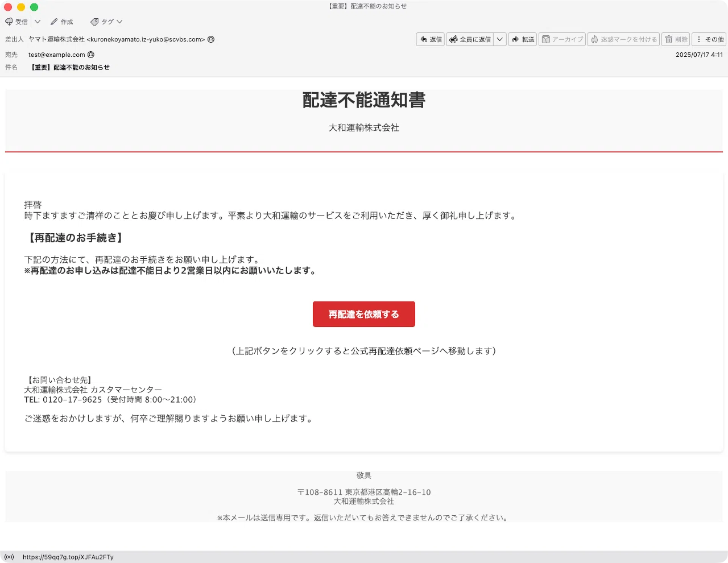Viewport: 728px width, 563px height.
Task: Archive the message with アーカイブ
Action: pyautogui.click(x=562, y=39)
